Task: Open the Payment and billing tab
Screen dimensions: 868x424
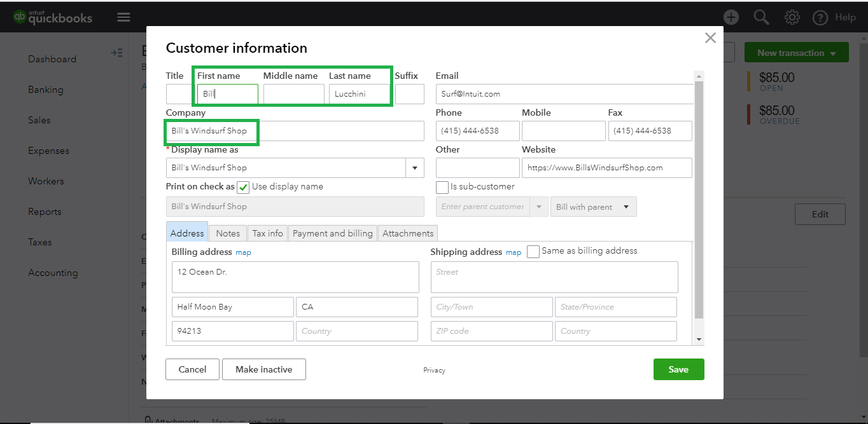Action: click(x=333, y=233)
